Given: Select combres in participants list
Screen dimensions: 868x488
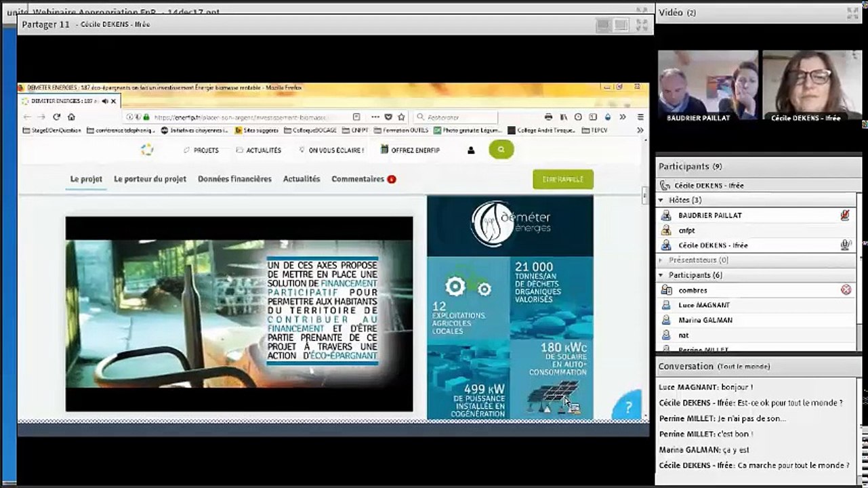Looking at the screenshot, I should (x=754, y=290).
